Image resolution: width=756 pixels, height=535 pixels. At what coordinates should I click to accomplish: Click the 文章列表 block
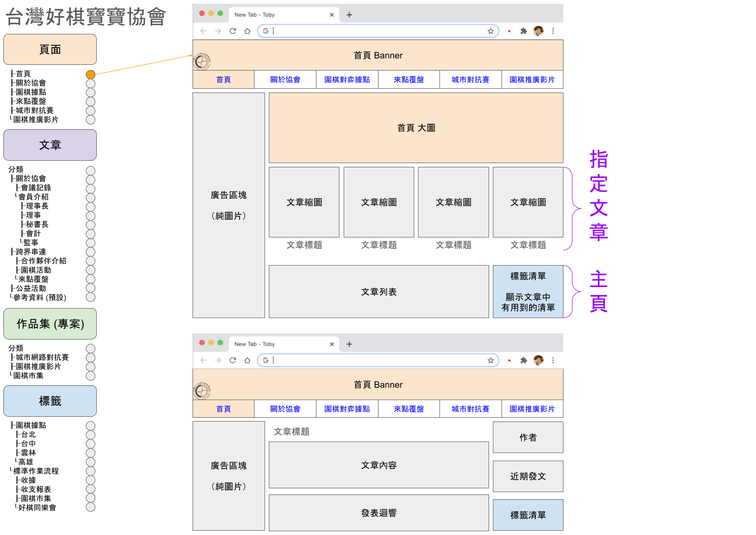pos(379,291)
